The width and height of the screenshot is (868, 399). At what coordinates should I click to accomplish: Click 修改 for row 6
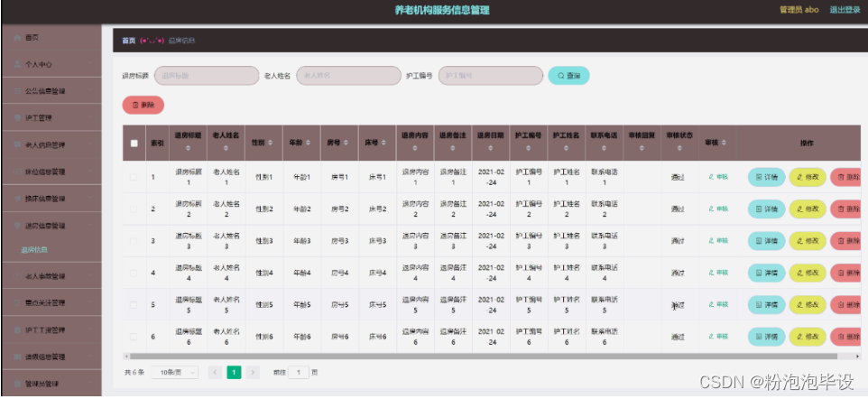pyautogui.click(x=808, y=337)
